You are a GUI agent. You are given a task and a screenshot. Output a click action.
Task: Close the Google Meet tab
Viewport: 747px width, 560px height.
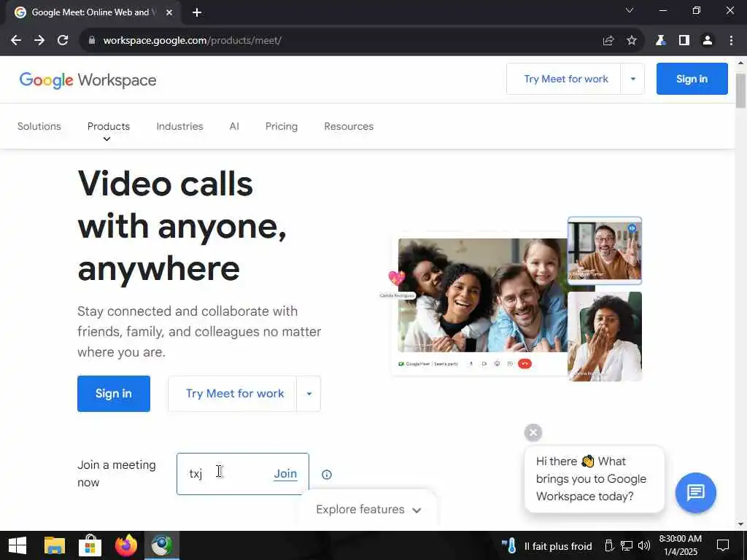pos(169,12)
